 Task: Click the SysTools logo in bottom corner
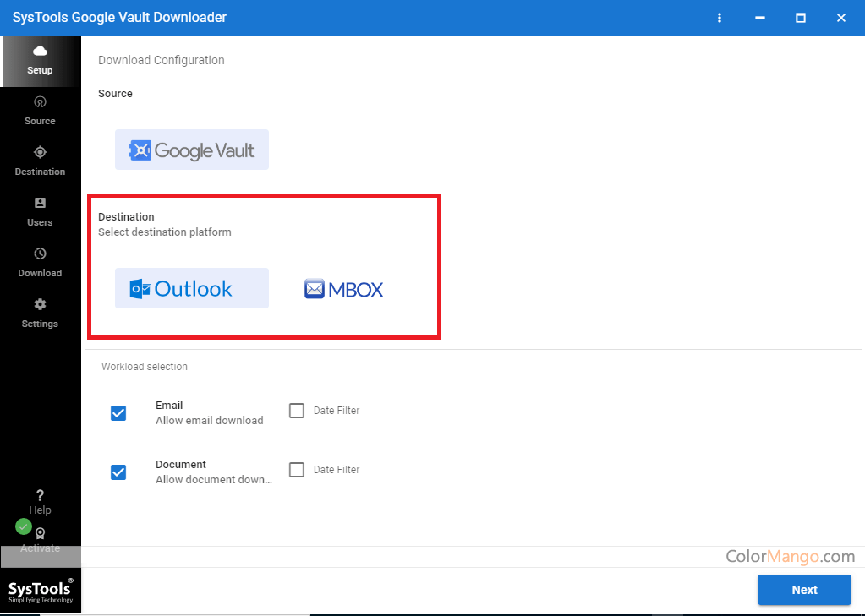40,591
